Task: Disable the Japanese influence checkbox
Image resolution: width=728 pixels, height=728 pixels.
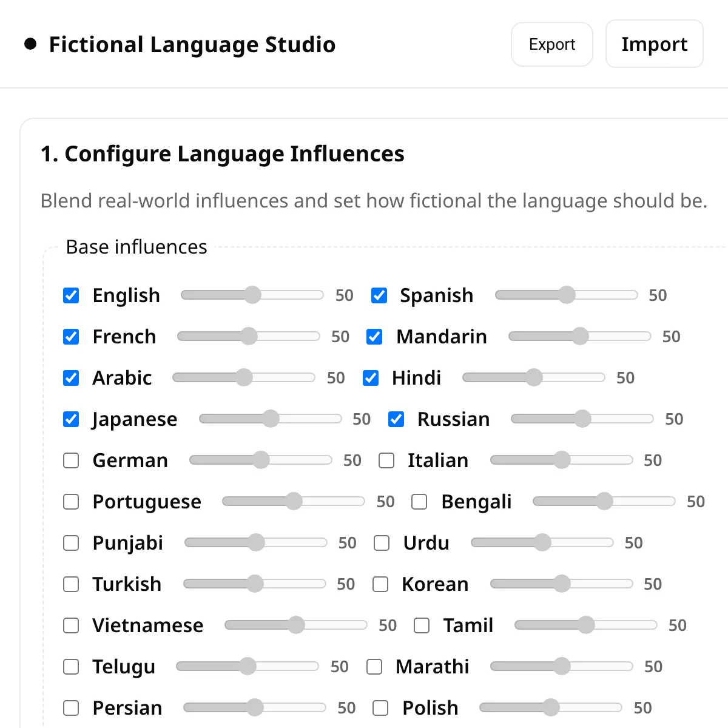Action: click(71, 419)
